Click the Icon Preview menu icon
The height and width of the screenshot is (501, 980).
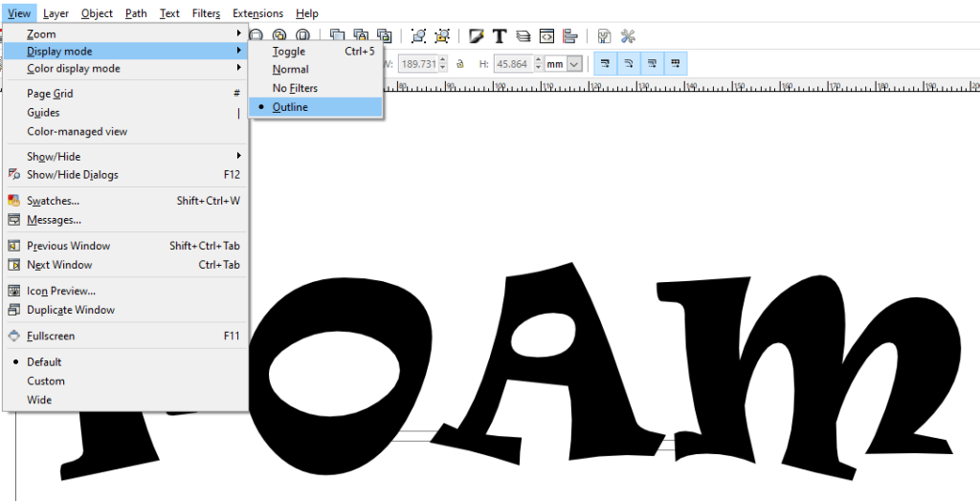point(13,291)
